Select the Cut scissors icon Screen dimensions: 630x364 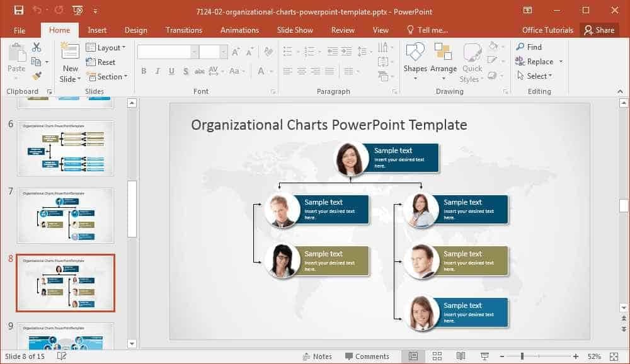coord(37,47)
